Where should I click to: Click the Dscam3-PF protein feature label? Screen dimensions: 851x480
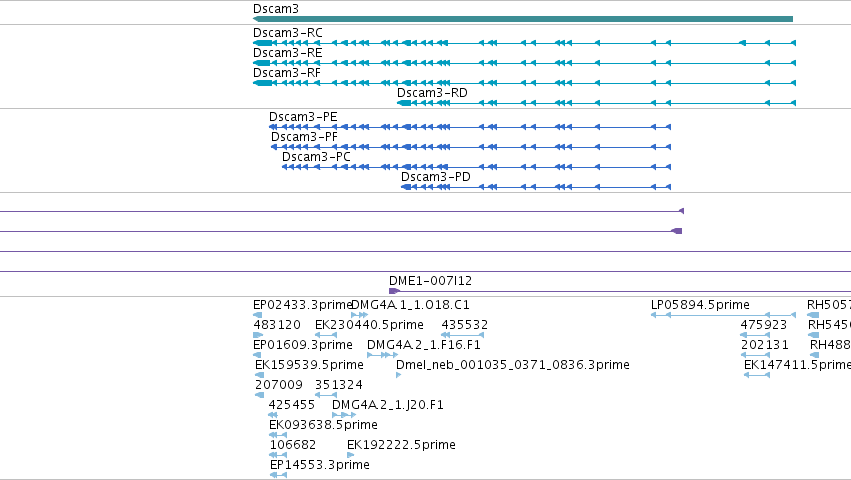coord(304,137)
